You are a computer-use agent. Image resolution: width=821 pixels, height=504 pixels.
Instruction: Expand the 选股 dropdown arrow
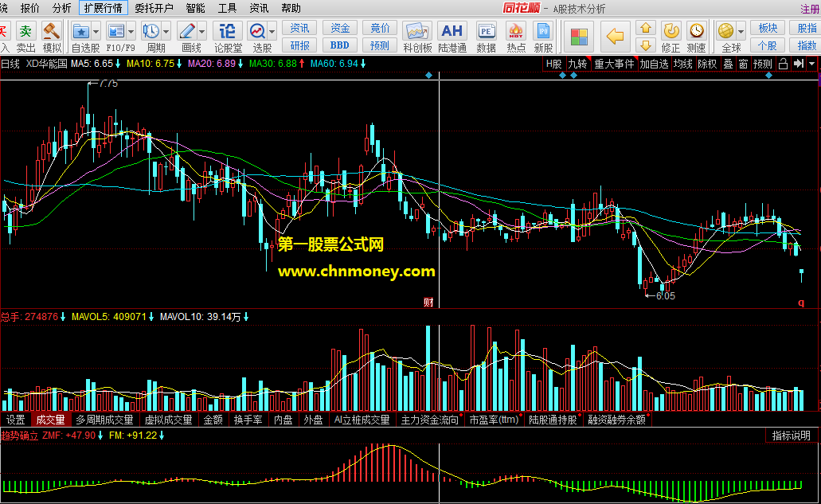pyautogui.click(x=272, y=32)
